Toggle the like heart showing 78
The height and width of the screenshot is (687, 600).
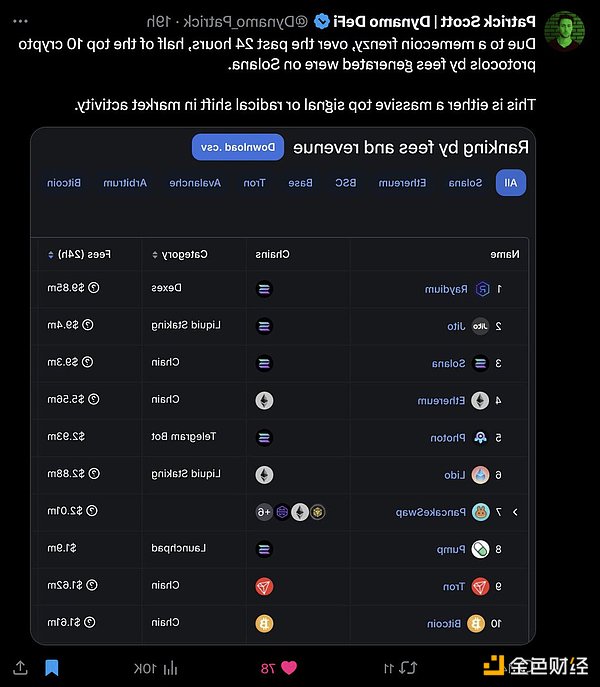pyautogui.click(x=291, y=666)
